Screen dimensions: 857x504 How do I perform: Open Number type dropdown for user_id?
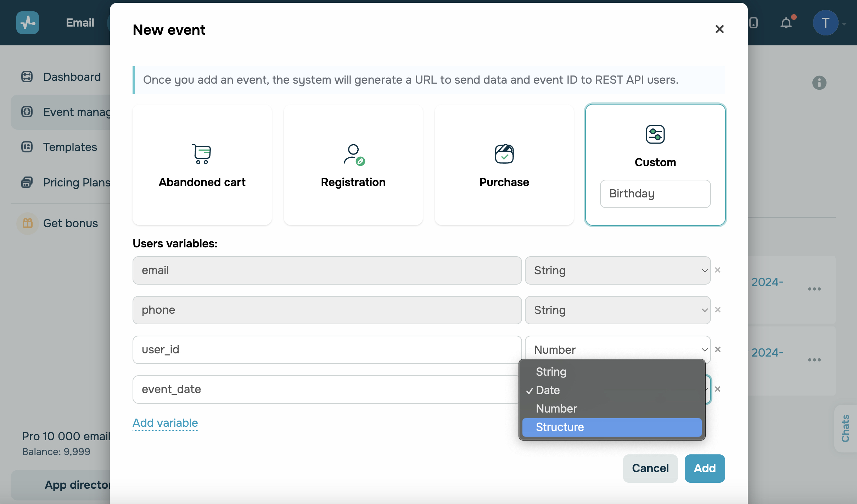point(617,349)
